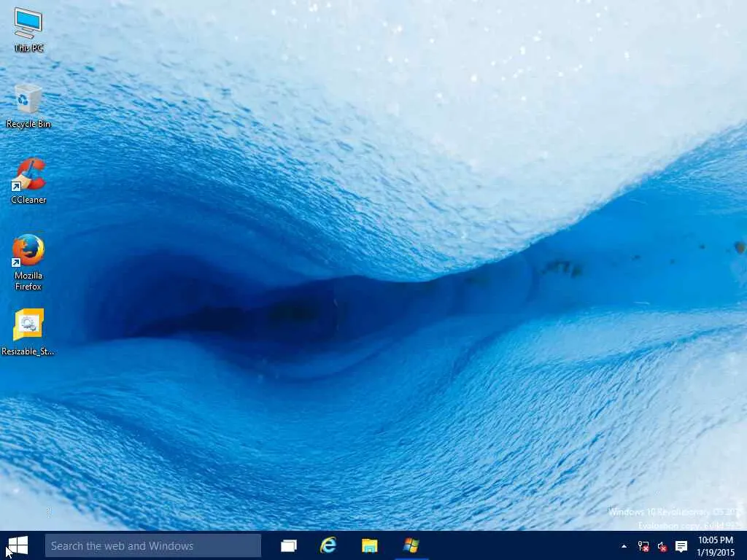Image resolution: width=747 pixels, height=560 pixels.
Task: Open File Explorer from the taskbar
Action: (x=370, y=545)
